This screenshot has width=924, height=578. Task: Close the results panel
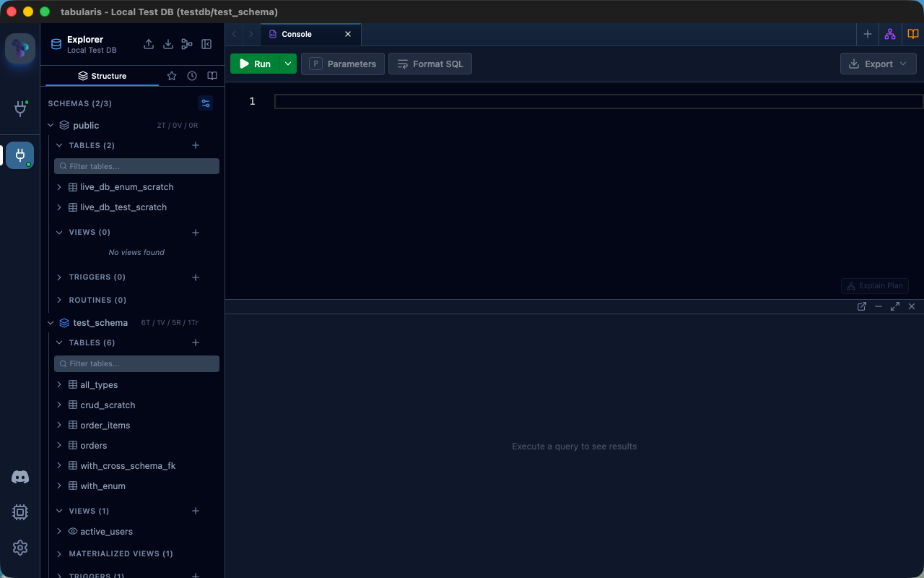point(912,306)
